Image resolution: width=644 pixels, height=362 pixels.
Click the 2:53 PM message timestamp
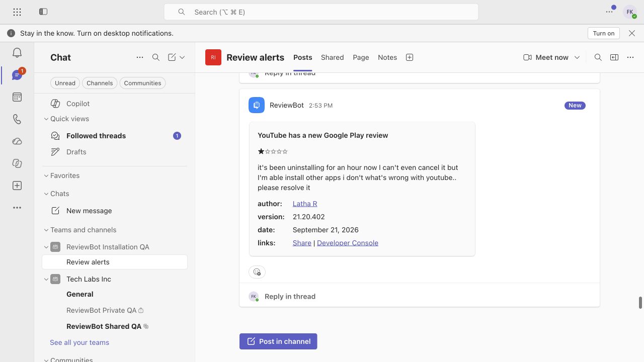(x=320, y=106)
